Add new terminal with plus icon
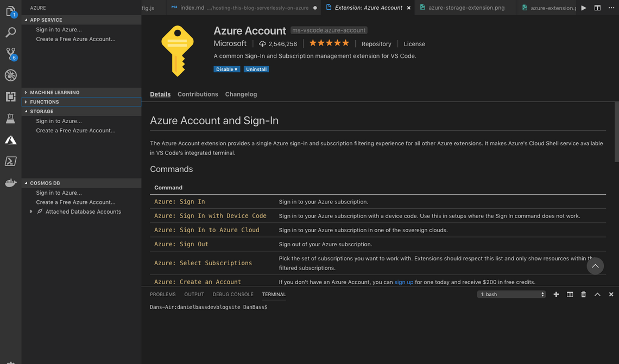The height and width of the screenshot is (364, 619). coord(556,295)
